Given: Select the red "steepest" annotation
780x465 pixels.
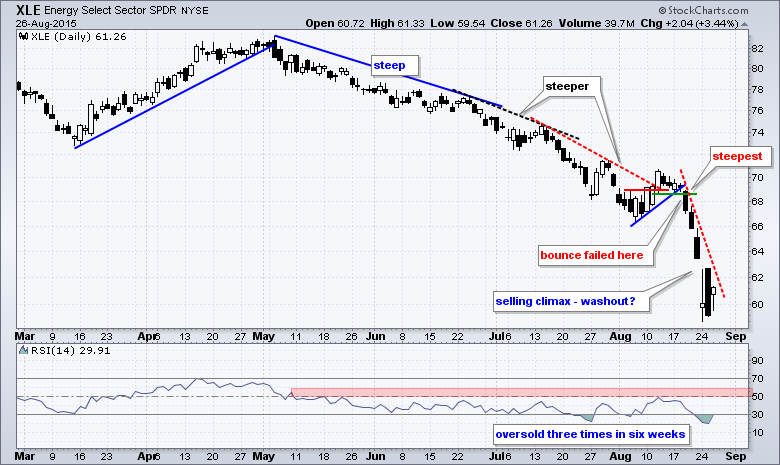Looking at the screenshot, I should 741,156.
